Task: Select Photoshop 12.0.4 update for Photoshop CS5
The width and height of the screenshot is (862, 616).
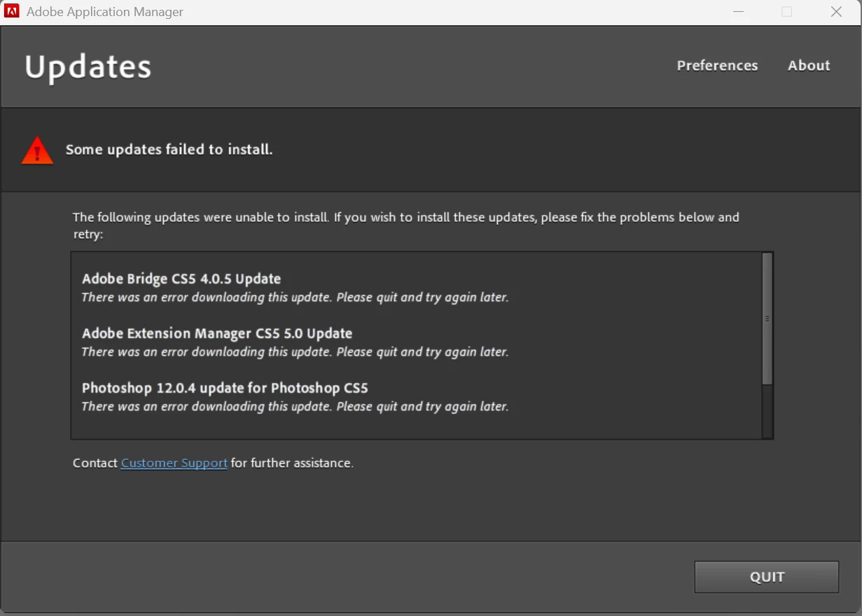Action: point(225,388)
